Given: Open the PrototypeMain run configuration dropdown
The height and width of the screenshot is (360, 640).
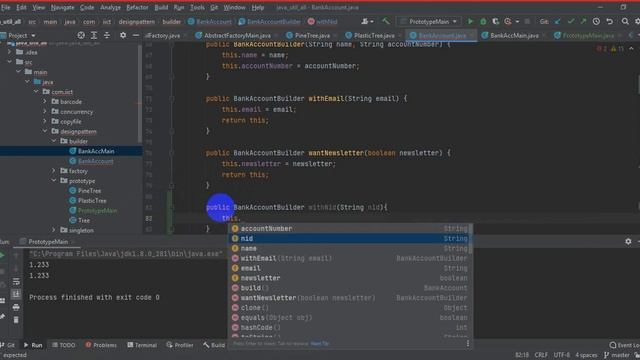Looking at the screenshot, I should pos(429,22).
